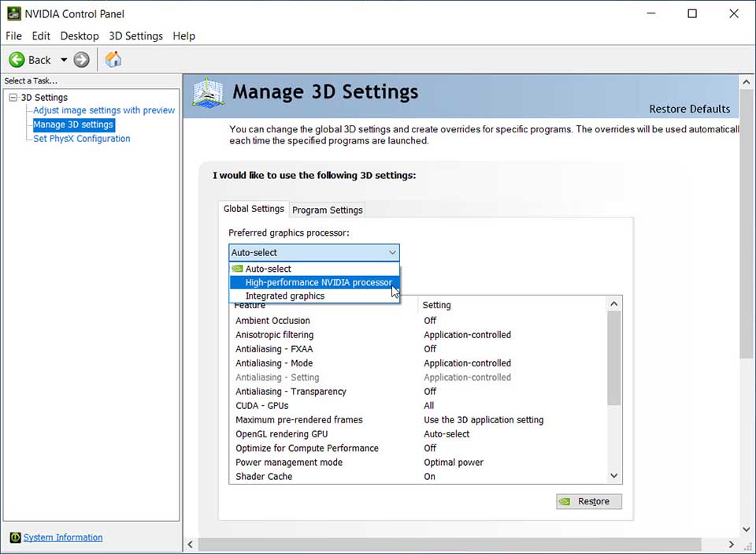Click the settings list scroll down arrow

(x=613, y=476)
